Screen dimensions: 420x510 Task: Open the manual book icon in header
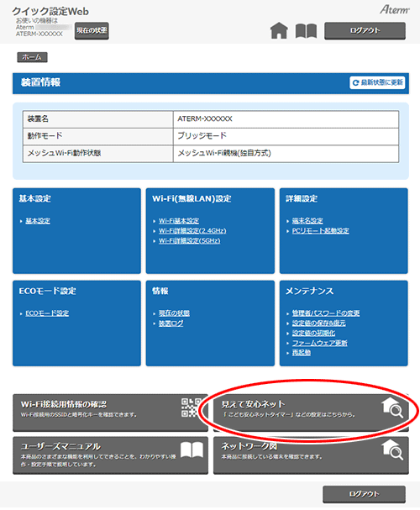click(306, 31)
